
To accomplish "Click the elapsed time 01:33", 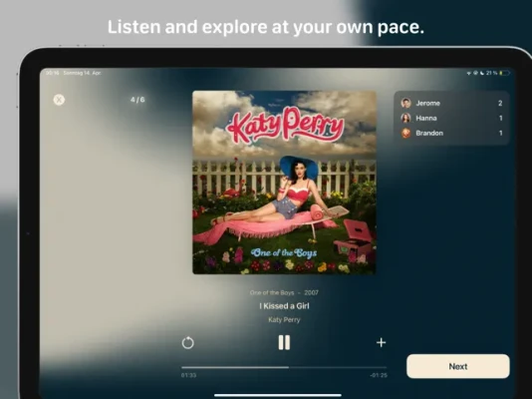I will 188,375.
